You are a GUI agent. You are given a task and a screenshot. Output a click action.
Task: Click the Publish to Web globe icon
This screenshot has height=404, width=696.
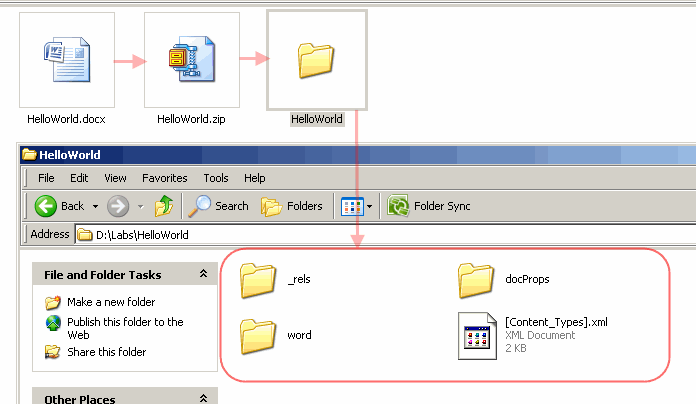53,323
